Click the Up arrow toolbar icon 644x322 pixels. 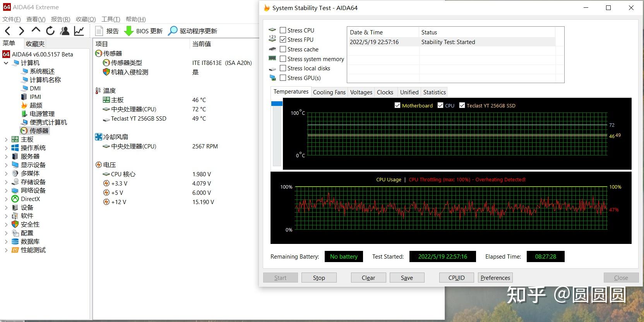pos(36,30)
